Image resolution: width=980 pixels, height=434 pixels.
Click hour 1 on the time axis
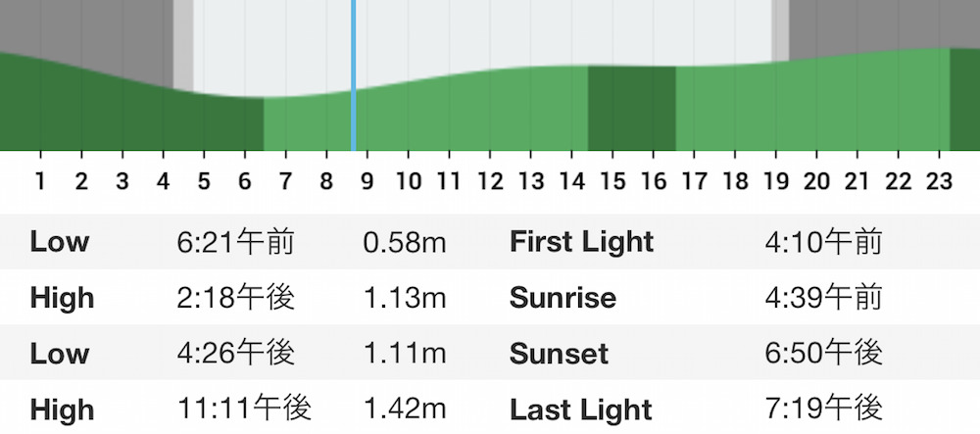pos(40,181)
